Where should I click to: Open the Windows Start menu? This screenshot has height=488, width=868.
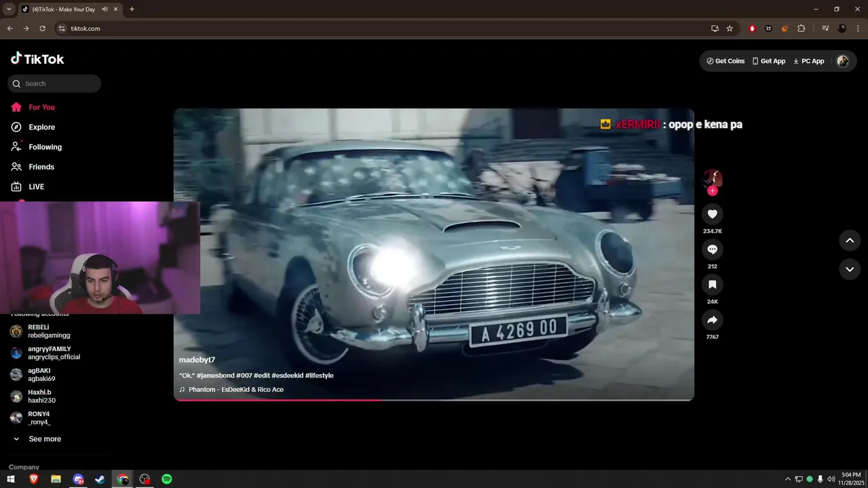click(x=11, y=479)
